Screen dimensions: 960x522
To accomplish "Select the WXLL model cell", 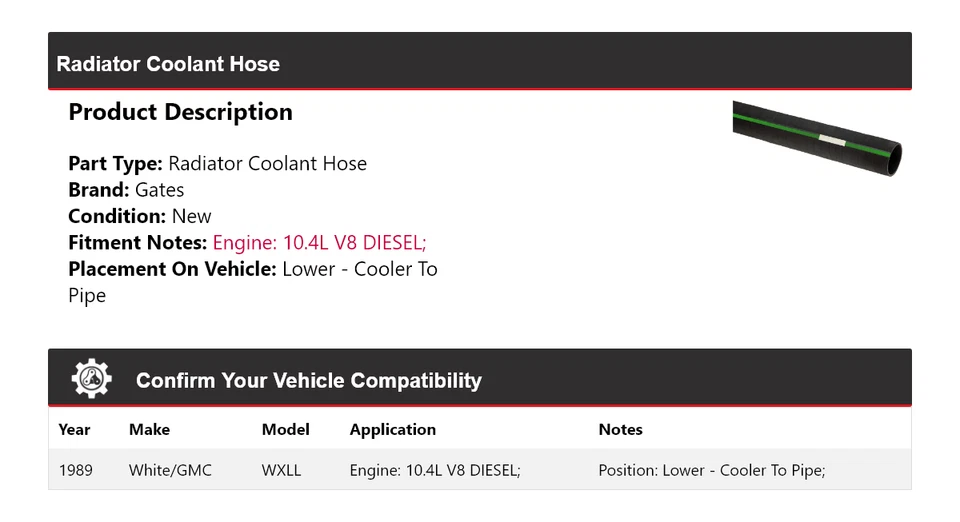I will (281, 469).
